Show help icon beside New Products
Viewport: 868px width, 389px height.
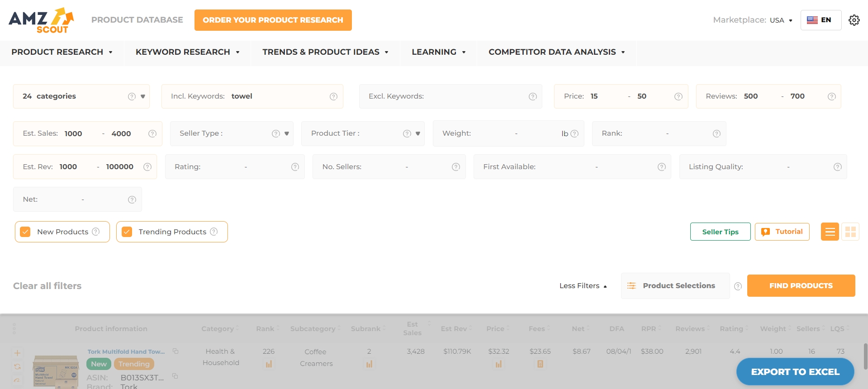(96, 232)
